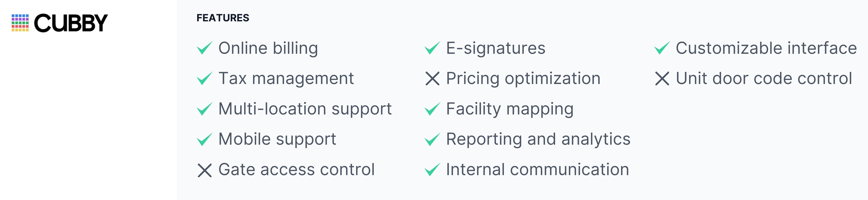Click the checkmark next to Facility mapping

point(432,109)
